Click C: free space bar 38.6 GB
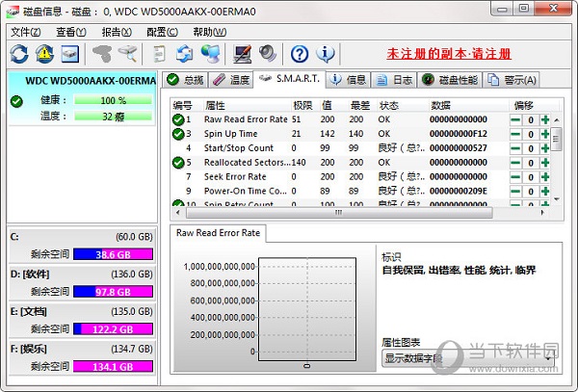The width and height of the screenshot is (578, 392). point(113,254)
